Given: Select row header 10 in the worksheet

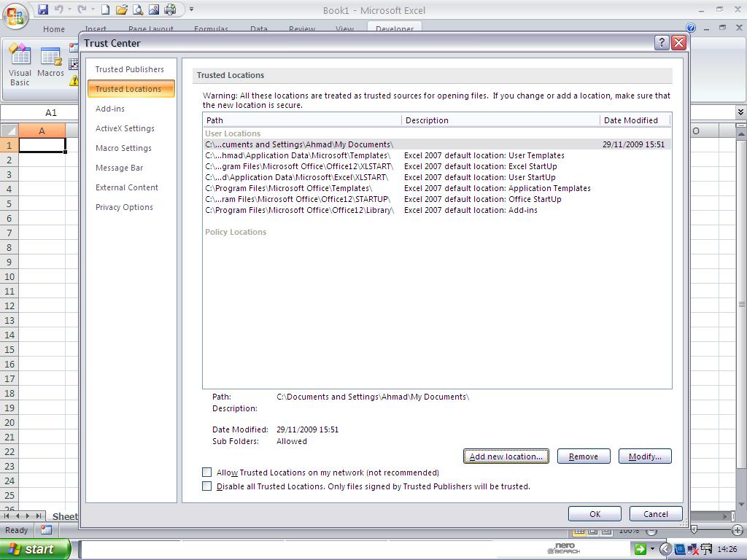Looking at the screenshot, I should [9, 276].
